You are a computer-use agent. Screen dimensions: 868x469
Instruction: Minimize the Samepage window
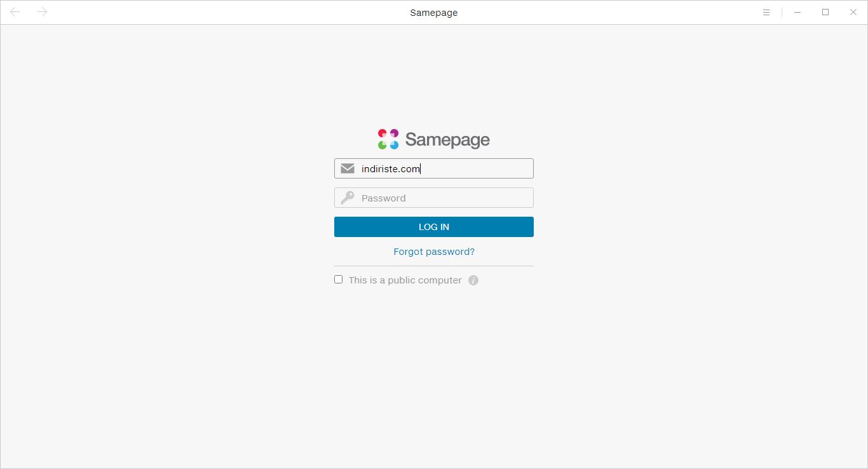coord(797,12)
